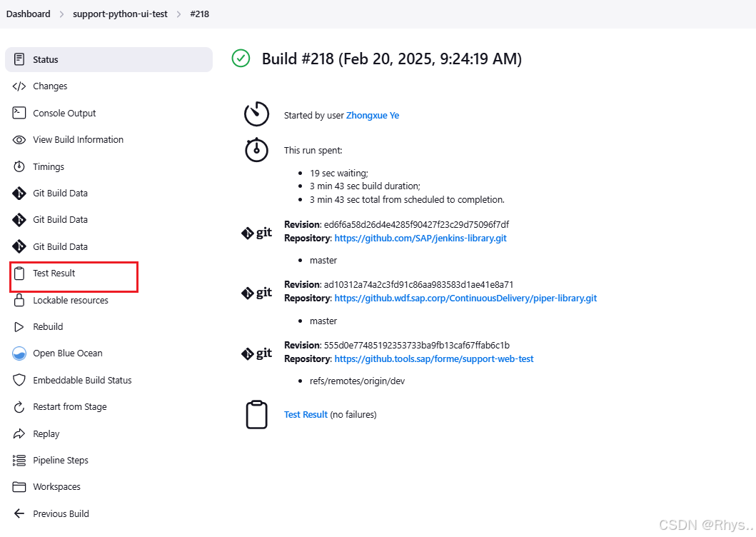This screenshot has height=537, width=756.
Task: Click '3 min 43 sec build duration;' text
Action: pos(365,186)
